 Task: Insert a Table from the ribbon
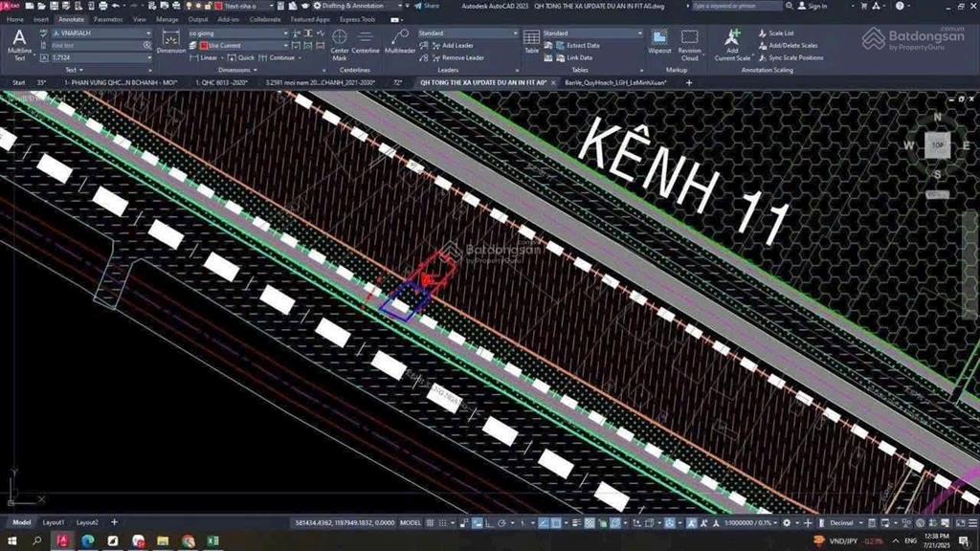[531, 42]
